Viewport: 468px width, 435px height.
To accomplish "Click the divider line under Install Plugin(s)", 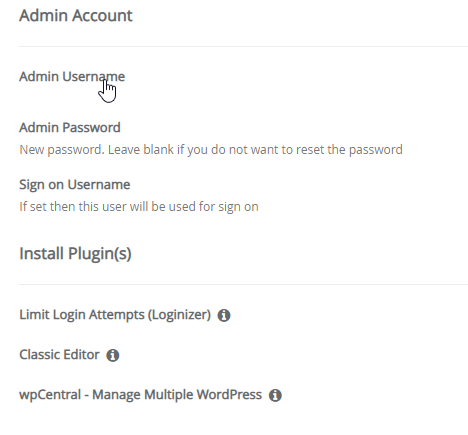I will [x=243, y=284].
